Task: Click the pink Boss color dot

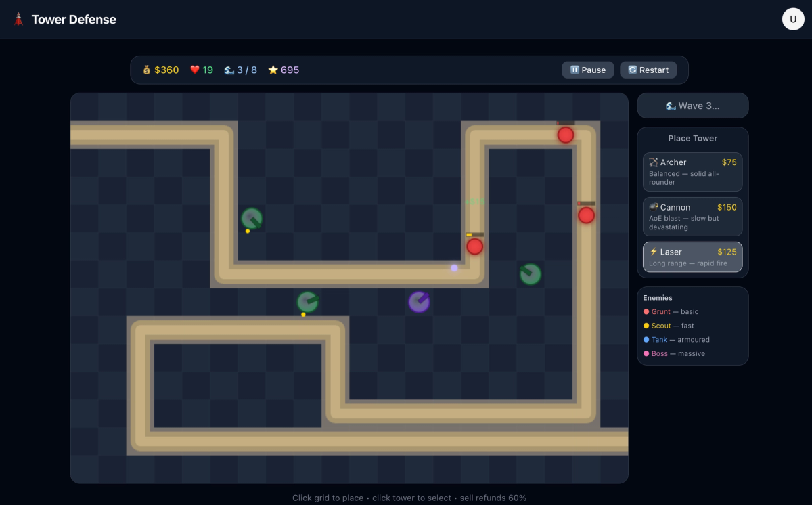Action: (648, 353)
